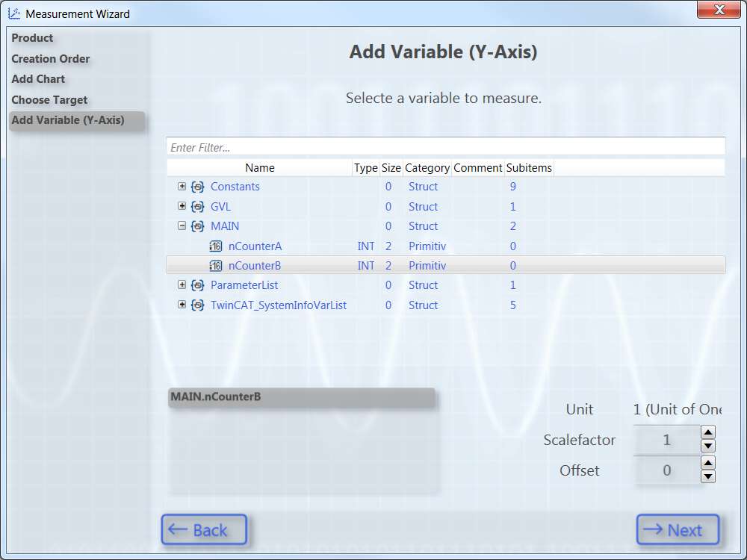Select the nCounterB variable
This screenshot has width=747, height=560.
click(446, 265)
